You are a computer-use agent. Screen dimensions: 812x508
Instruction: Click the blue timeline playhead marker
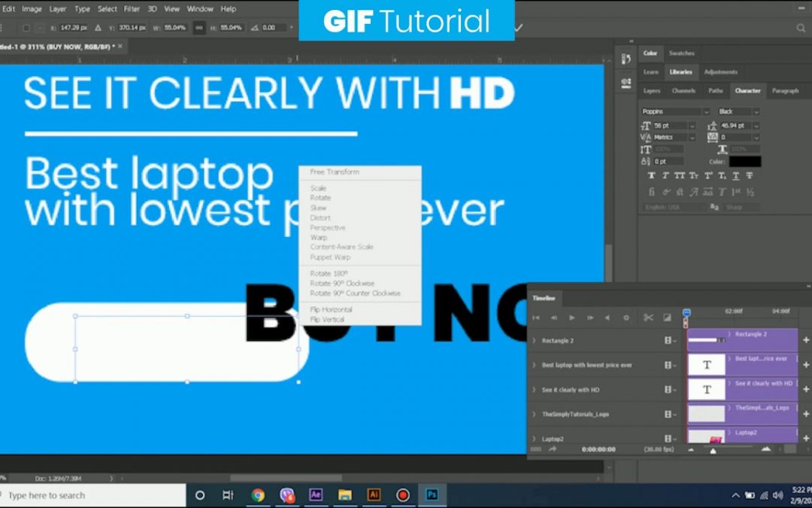coord(686,312)
